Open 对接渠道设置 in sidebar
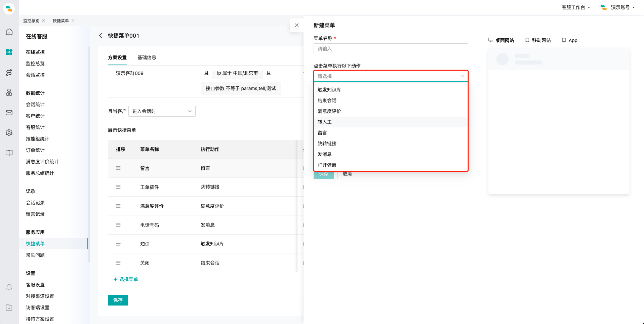Image resolution: width=644 pixels, height=324 pixels. click(40, 296)
